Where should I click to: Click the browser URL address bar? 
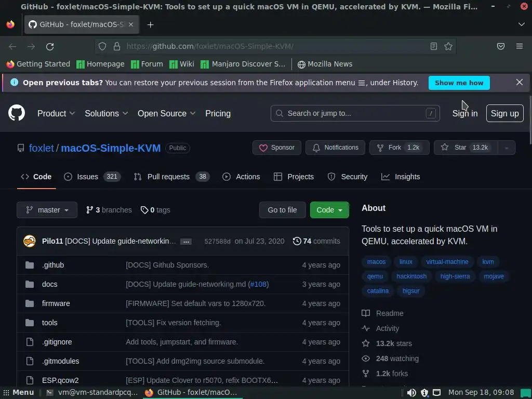275,46
